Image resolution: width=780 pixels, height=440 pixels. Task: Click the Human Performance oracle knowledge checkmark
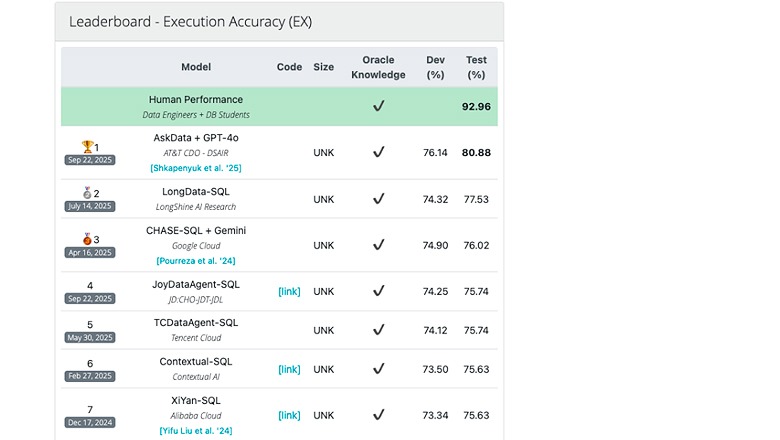click(378, 106)
